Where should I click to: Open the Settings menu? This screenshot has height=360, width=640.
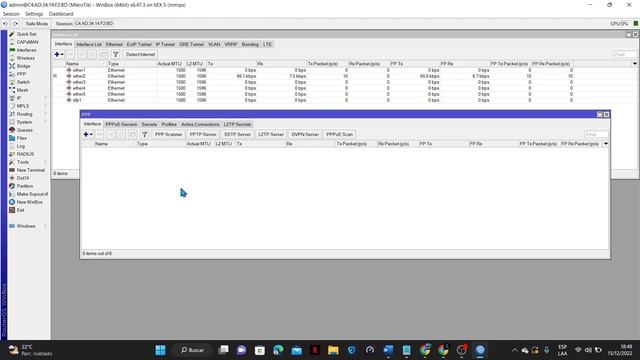pos(34,14)
